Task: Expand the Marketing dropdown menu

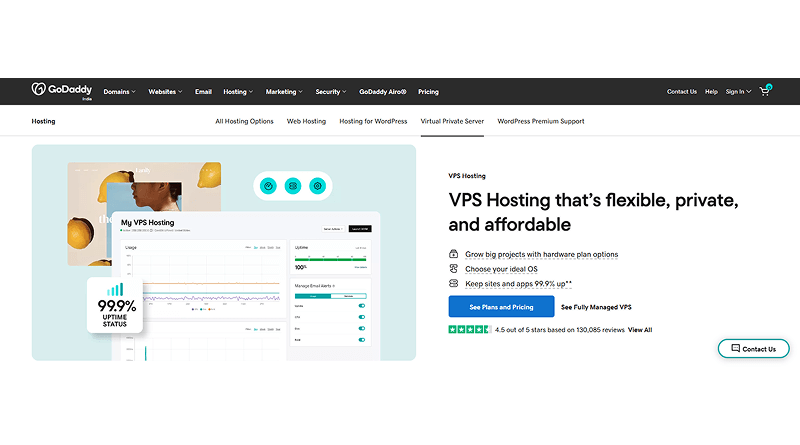Action: 284,92
